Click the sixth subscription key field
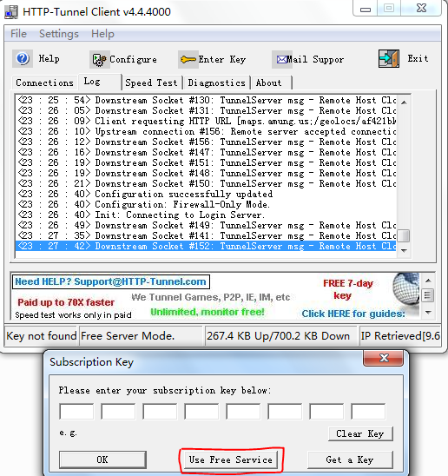 pyautogui.click(x=285, y=412)
